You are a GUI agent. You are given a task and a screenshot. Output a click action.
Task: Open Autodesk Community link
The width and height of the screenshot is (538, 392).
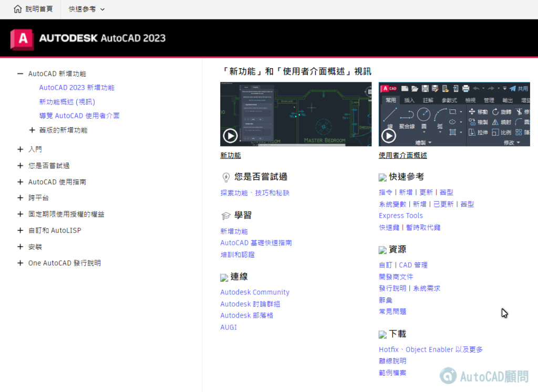click(x=255, y=292)
